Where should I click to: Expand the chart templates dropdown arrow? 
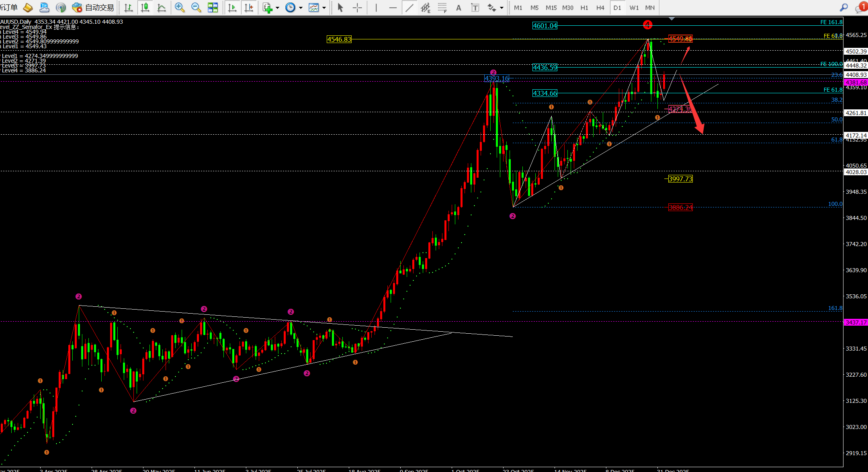324,8
